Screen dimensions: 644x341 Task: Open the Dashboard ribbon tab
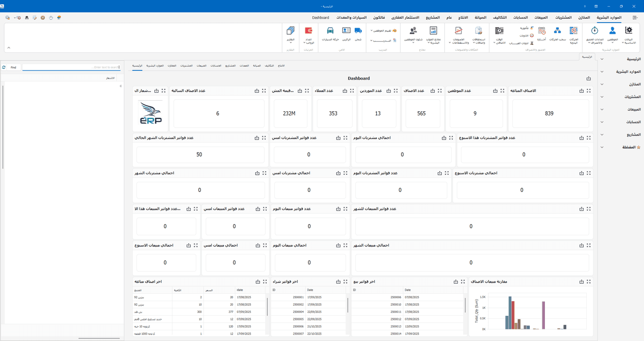[x=320, y=18]
